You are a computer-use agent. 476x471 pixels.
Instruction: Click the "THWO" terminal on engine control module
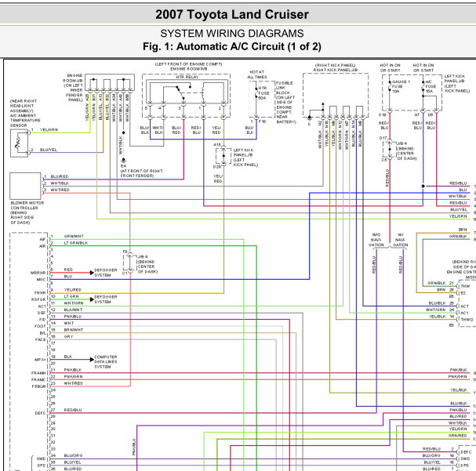467,320
